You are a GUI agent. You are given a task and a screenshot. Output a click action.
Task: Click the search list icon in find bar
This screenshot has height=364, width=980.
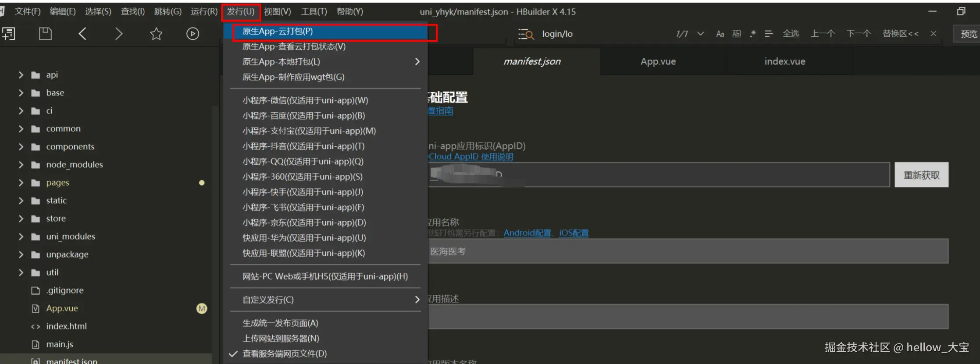(x=526, y=34)
